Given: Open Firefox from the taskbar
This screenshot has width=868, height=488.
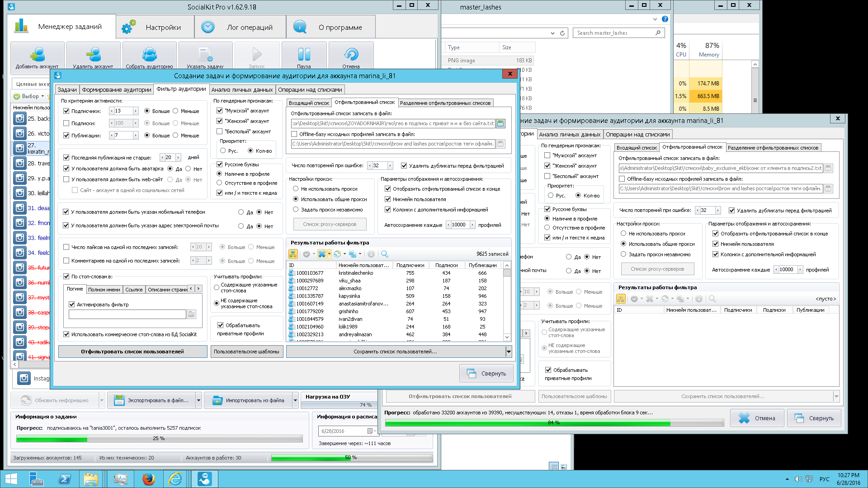Looking at the screenshot, I should 148,479.
